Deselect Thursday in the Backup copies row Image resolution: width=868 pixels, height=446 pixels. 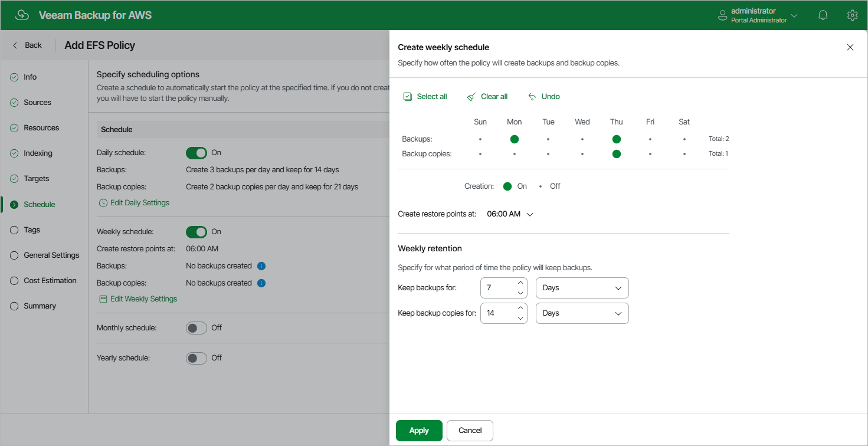coord(617,154)
